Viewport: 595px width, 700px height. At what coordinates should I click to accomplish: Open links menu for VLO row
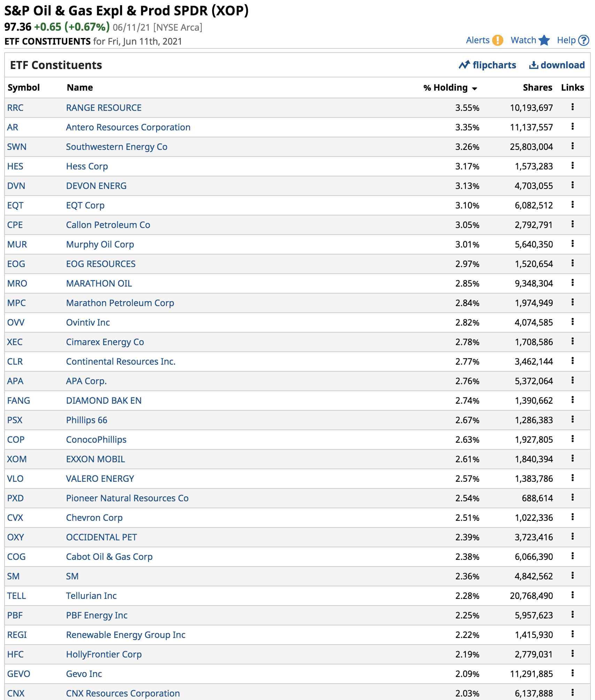click(572, 478)
